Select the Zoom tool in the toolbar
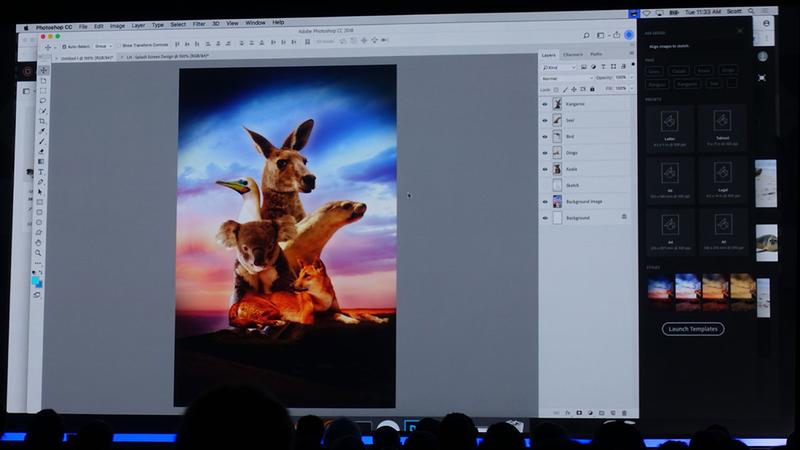Image resolution: width=800 pixels, height=450 pixels. point(40,253)
